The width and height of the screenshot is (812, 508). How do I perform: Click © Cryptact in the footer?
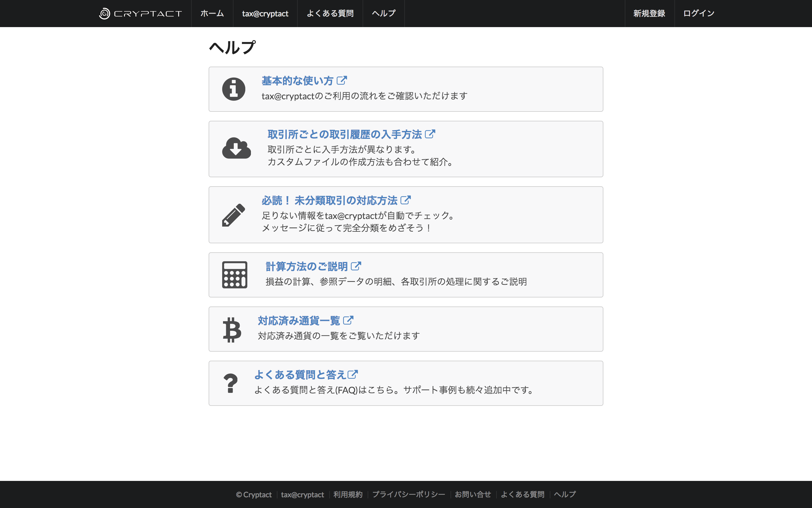[x=254, y=494]
